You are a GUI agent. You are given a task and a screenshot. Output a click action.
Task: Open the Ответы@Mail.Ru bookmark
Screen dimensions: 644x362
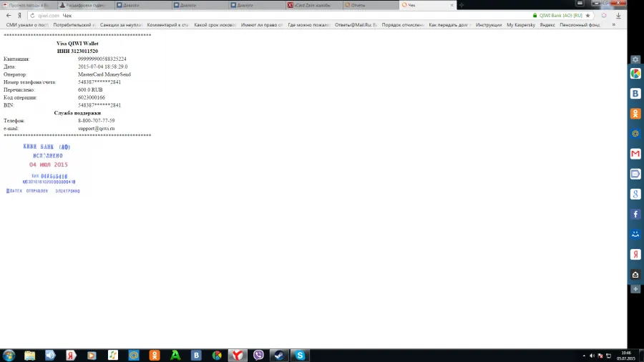pos(356,25)
